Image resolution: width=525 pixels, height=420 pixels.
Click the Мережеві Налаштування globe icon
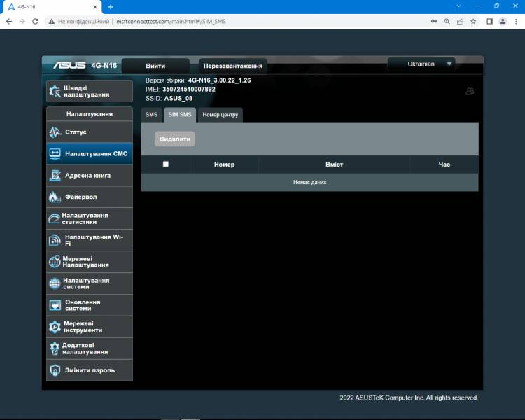pyautogui.click(x=55, y=262)
